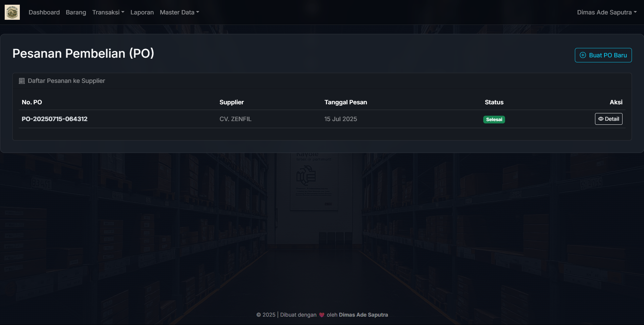The height and width of the screenshot is (325, 644).
Task: Click the warehouse logo in the navbar
Action: (x=12, y=12)
